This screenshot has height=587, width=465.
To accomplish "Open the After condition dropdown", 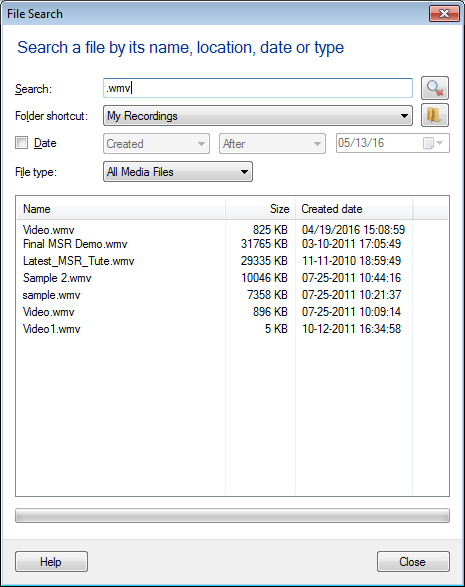I will (x=272, y=144).
